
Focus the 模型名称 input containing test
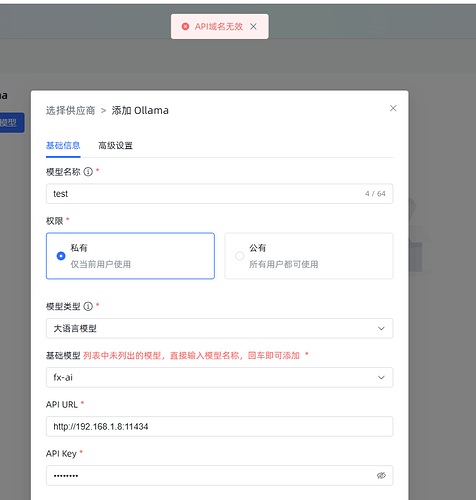[219, 194]
